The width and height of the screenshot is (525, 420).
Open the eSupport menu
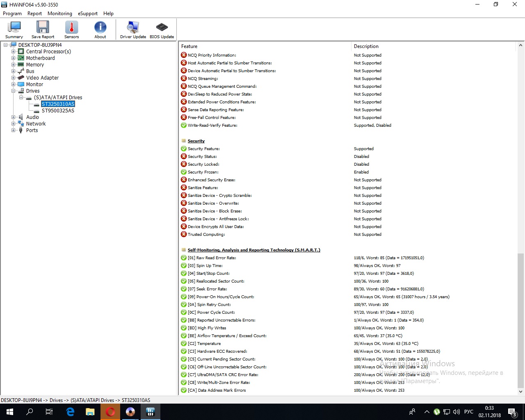[88, 14]
